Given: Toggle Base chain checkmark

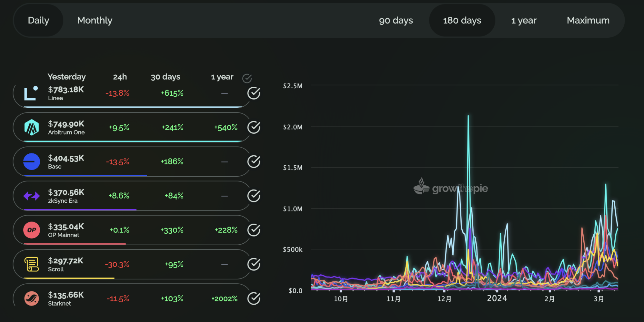Looking at the screenshot, I should pos(254,161).
